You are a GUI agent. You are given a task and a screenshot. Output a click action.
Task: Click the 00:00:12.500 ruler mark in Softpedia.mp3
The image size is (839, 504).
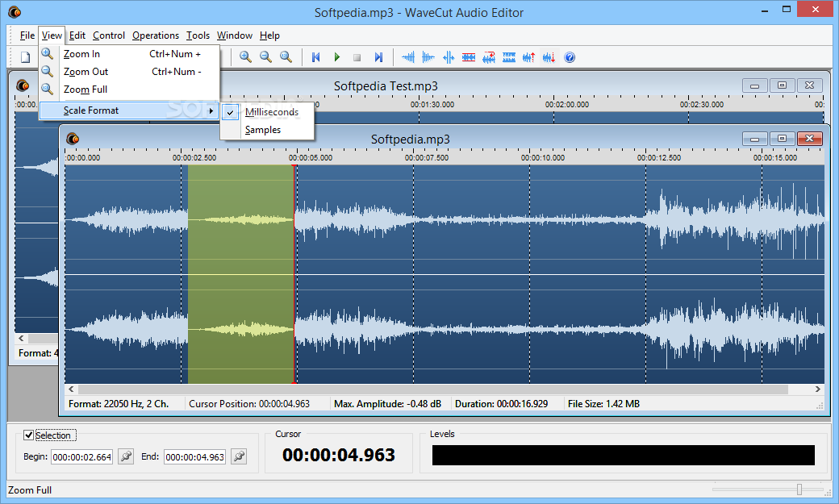click(658, 158)
